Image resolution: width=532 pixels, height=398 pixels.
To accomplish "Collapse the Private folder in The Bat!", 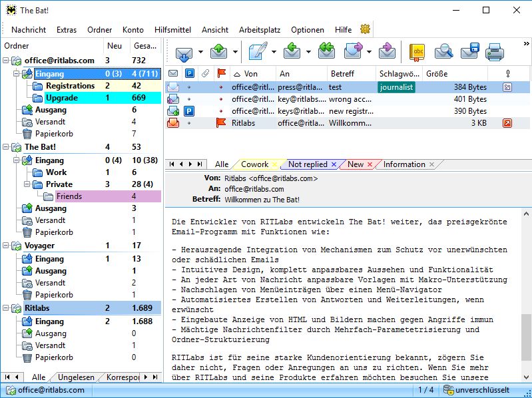I will tap(28, 184).
